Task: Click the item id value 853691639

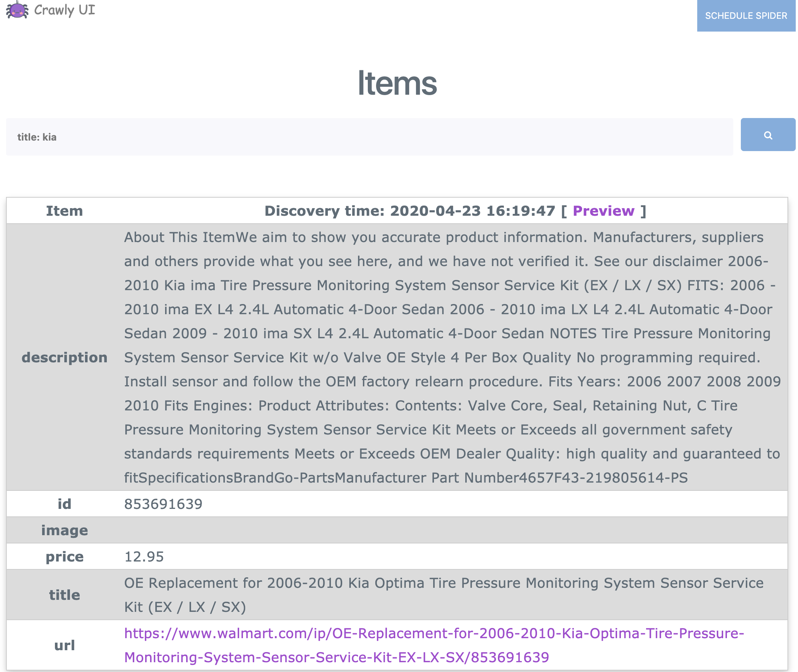Action: pyautogui.click(x=164, y=505)
